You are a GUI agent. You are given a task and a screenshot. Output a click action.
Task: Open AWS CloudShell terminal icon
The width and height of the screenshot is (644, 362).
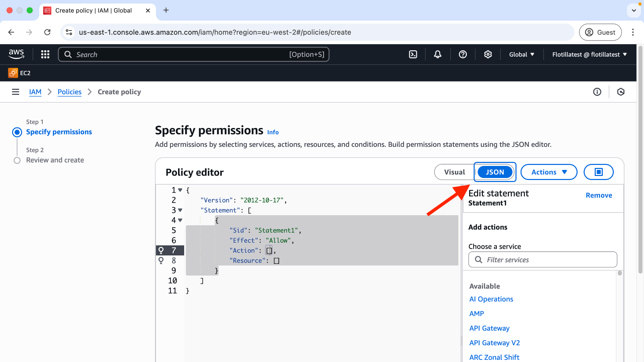pos(413,54)
